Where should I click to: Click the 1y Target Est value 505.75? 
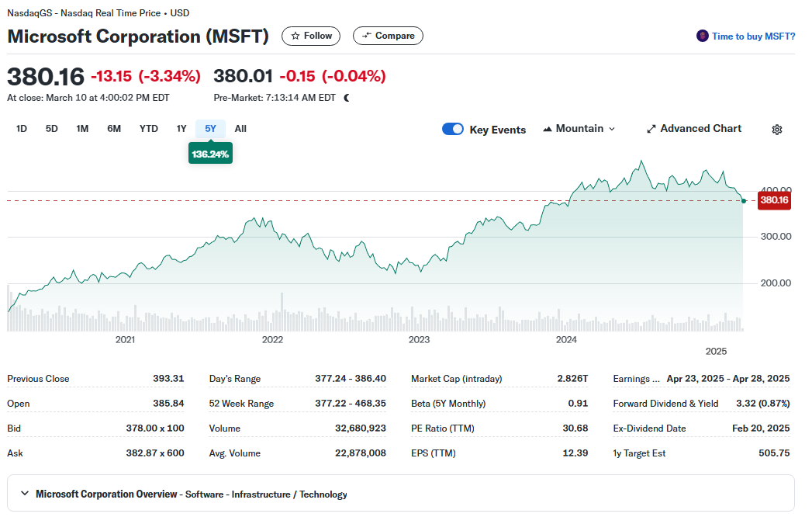774,453
